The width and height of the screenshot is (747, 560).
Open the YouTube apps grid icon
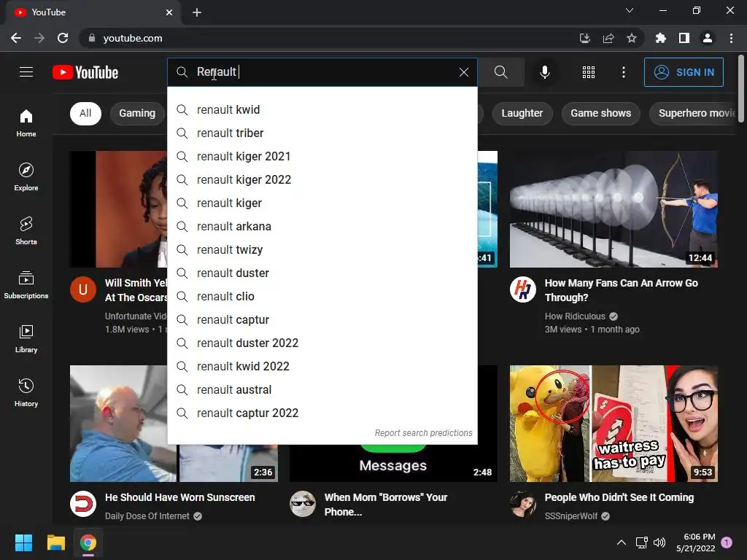point(589,72)
